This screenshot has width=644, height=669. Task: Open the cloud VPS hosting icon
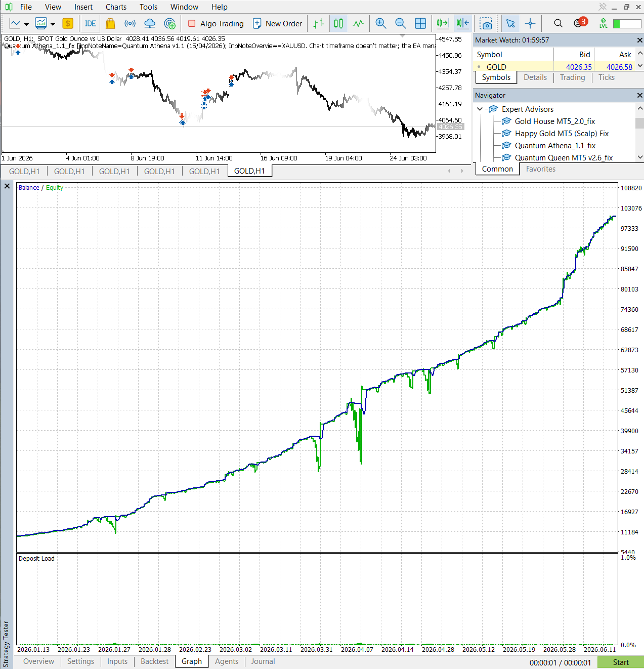(x=150, y=23)
